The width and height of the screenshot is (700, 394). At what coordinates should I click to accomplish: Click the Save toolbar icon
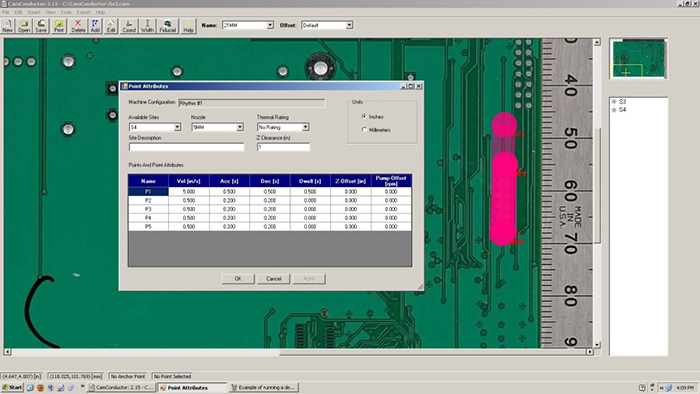[x=41, y=26]
